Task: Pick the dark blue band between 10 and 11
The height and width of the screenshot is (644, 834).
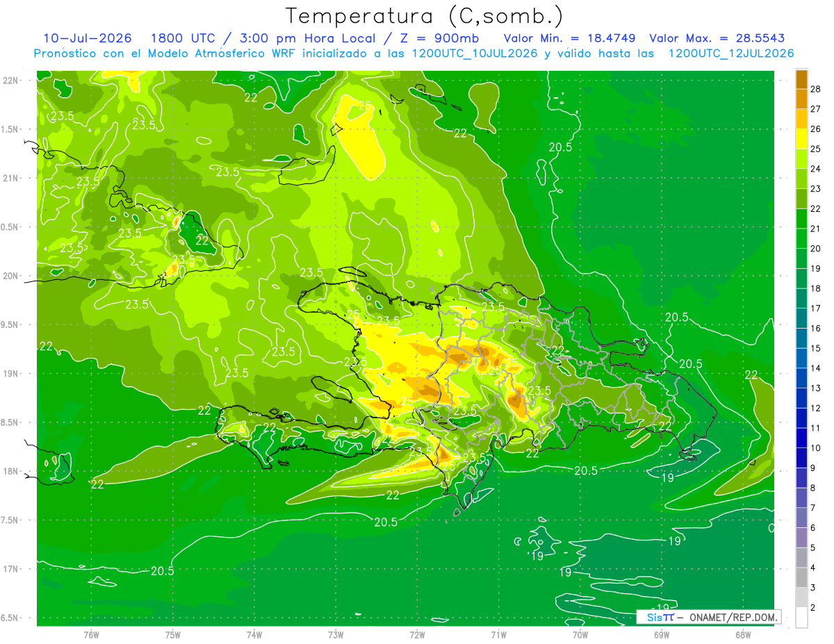Action: pyautogui.click(x=801, y=438)
